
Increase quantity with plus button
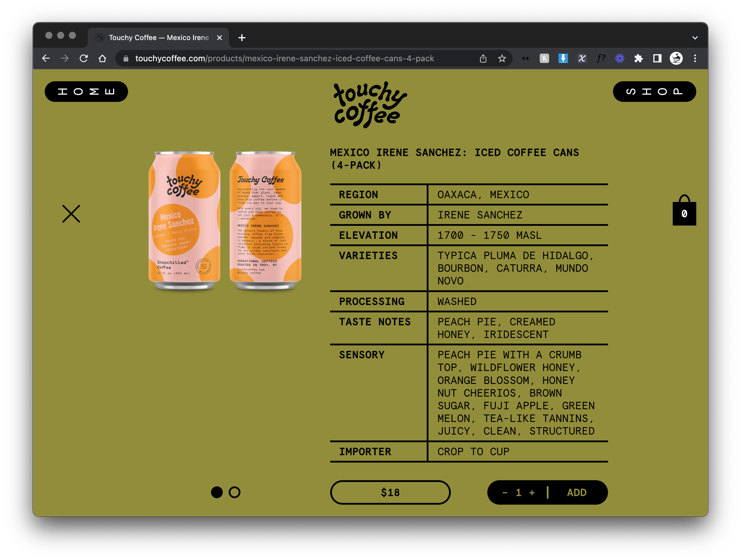[532, 493]
